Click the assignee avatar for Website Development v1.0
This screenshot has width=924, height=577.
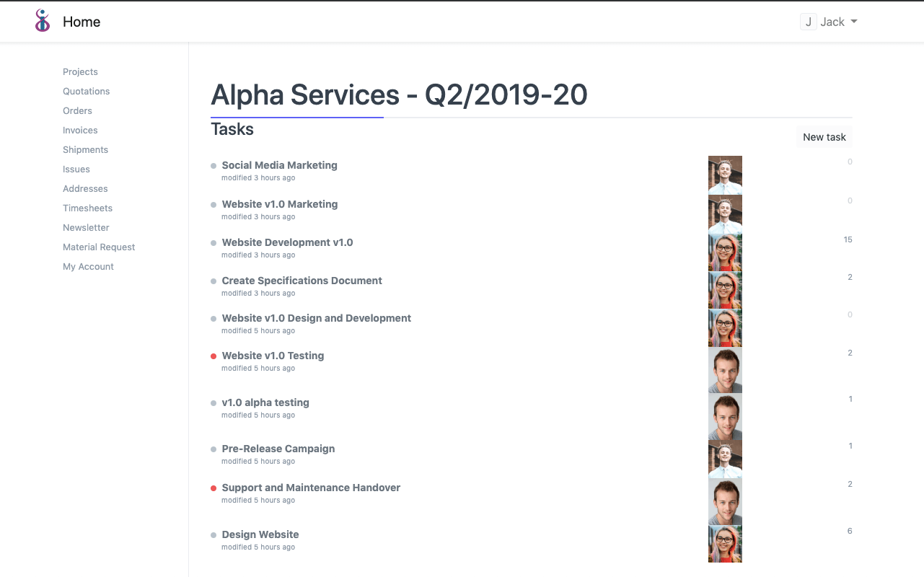point(725,250)
